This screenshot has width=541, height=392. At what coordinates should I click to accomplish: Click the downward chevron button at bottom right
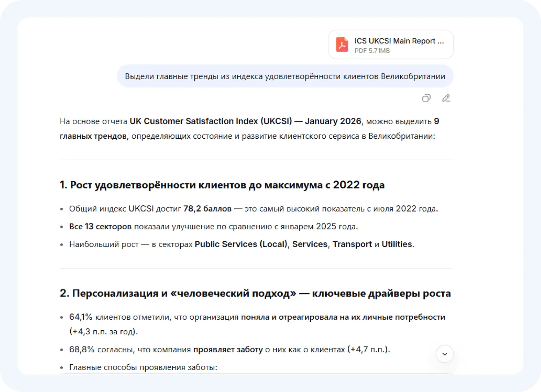tap(445, 354)
